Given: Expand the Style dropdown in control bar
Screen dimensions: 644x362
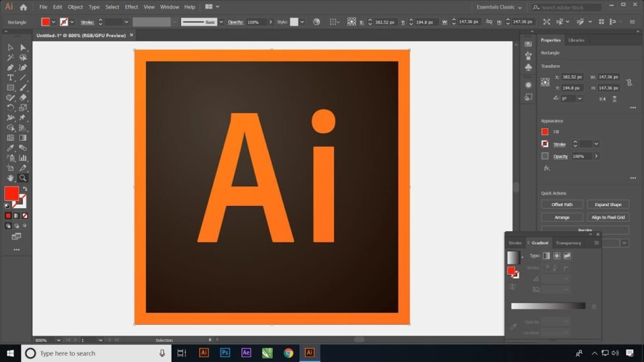Looking at the screenshot, I should pyautogui.click(x=303, y=22).
